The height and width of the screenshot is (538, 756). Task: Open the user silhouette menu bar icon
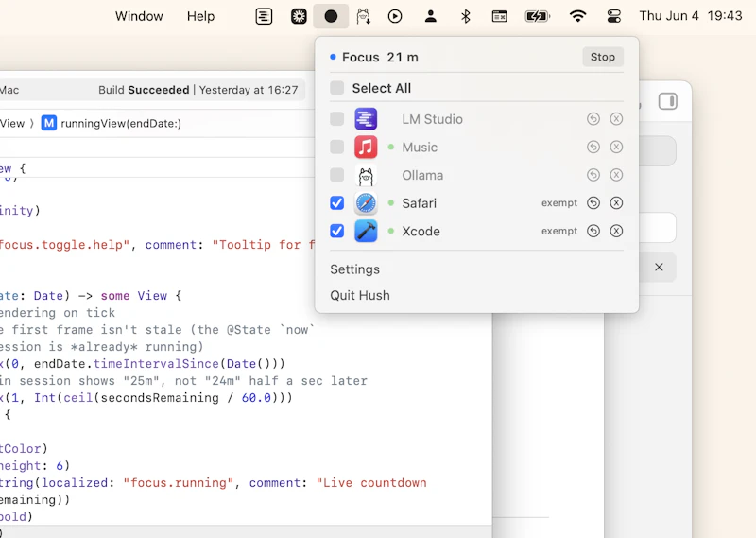tap(431, 16)
